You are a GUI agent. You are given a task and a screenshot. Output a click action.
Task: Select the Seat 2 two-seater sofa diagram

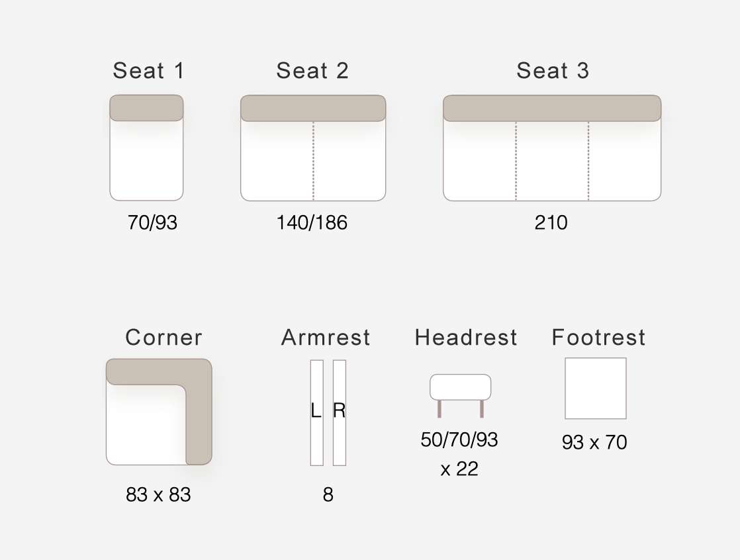pyautogui.click(x=312, y=148)
